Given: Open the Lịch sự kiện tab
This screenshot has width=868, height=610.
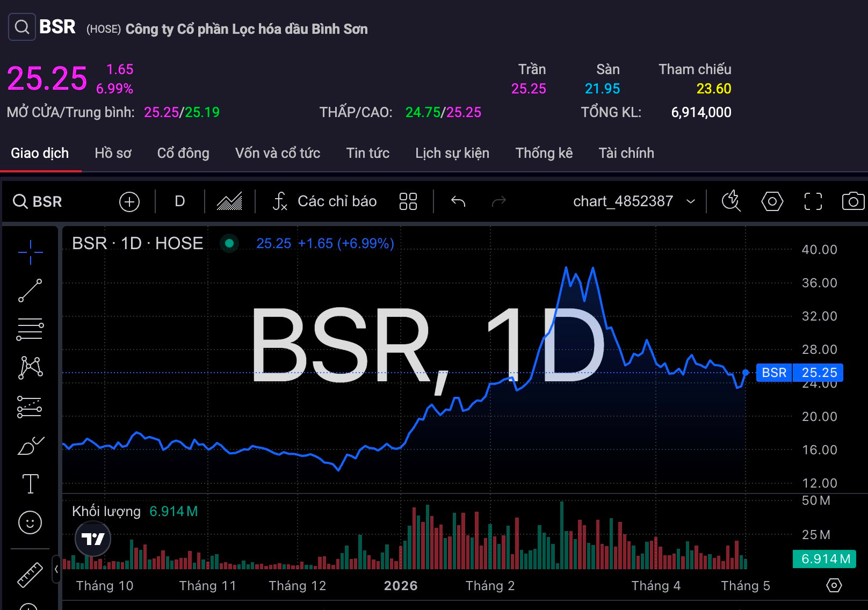Looking at the screenshot, I should pos(452,153).
